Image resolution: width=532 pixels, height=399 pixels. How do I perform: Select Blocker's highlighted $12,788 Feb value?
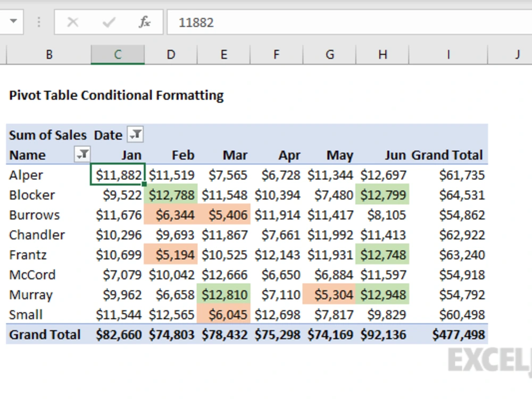[171, 195]
